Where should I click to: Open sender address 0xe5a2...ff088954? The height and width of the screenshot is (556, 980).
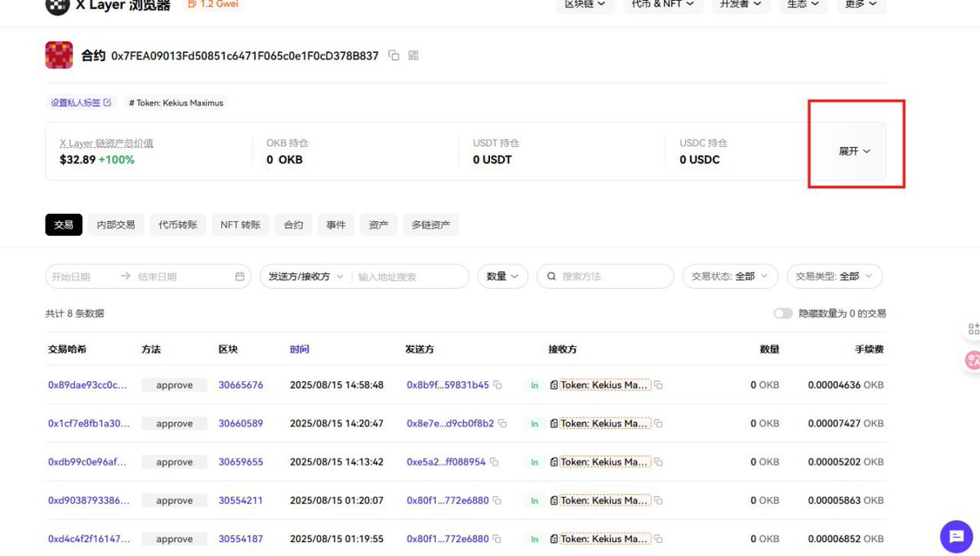[x=446, y=462]
